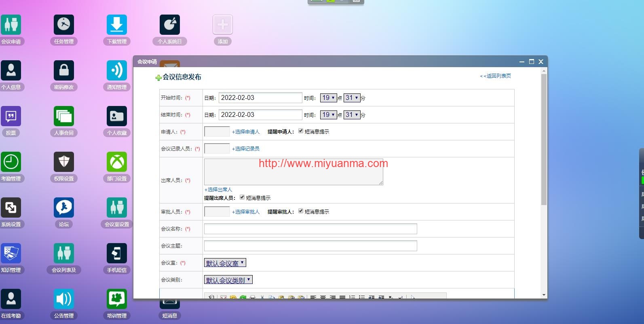
Task: Expand the 默认会议室 dropdown
Action: [x=225, y=263]
